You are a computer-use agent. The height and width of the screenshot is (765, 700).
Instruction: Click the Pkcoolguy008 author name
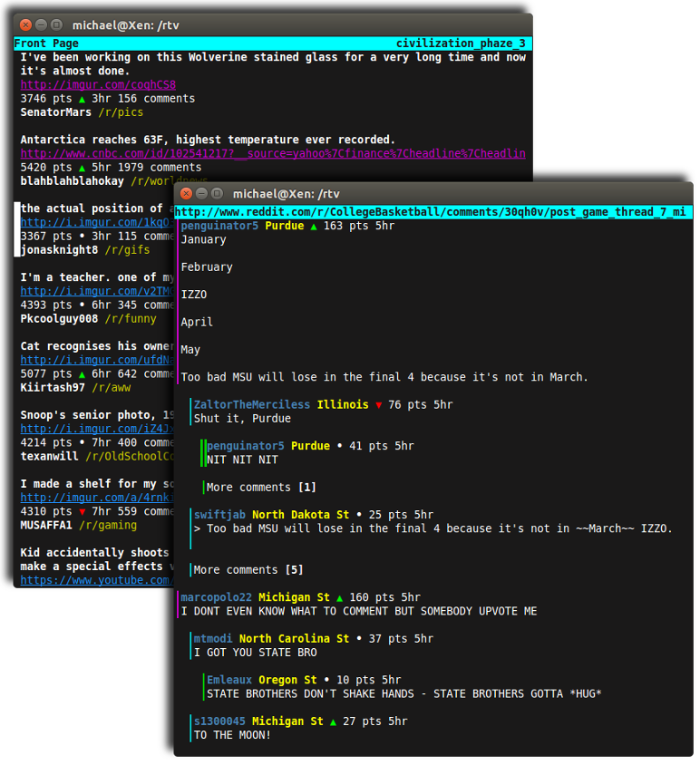tap(59, 319)
